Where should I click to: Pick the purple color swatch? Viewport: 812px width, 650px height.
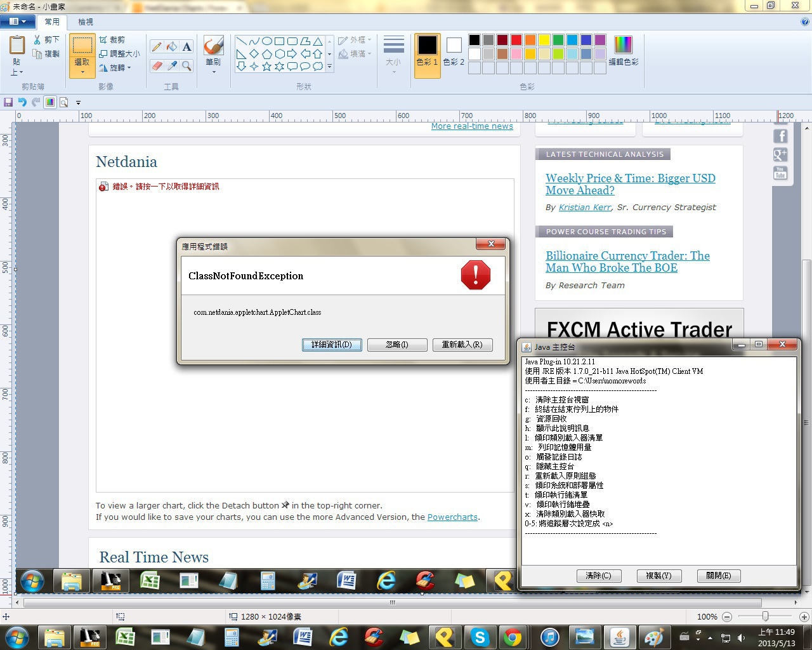coord(600,40)
